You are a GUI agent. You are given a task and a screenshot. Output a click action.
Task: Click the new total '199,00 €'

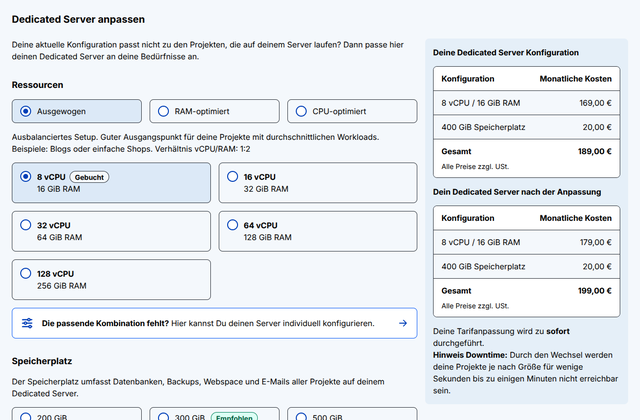point(595,291)
